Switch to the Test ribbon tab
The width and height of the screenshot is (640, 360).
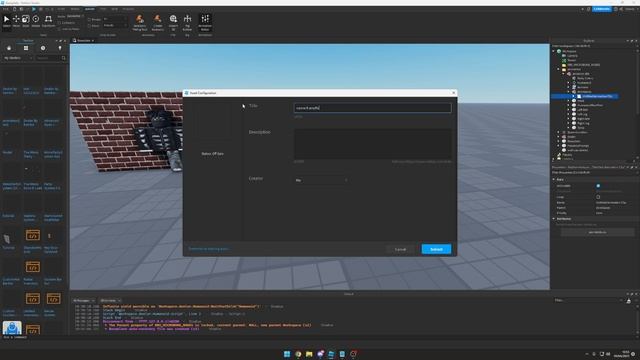click(103, 9)
